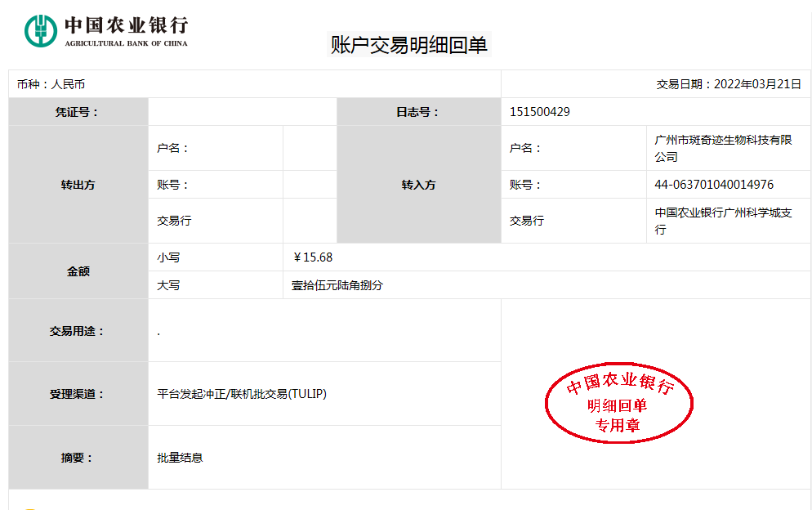Select the amount in words 壹拾伍元陆角捌分
This screenshot has width=812, height=510.
[337, 285]
